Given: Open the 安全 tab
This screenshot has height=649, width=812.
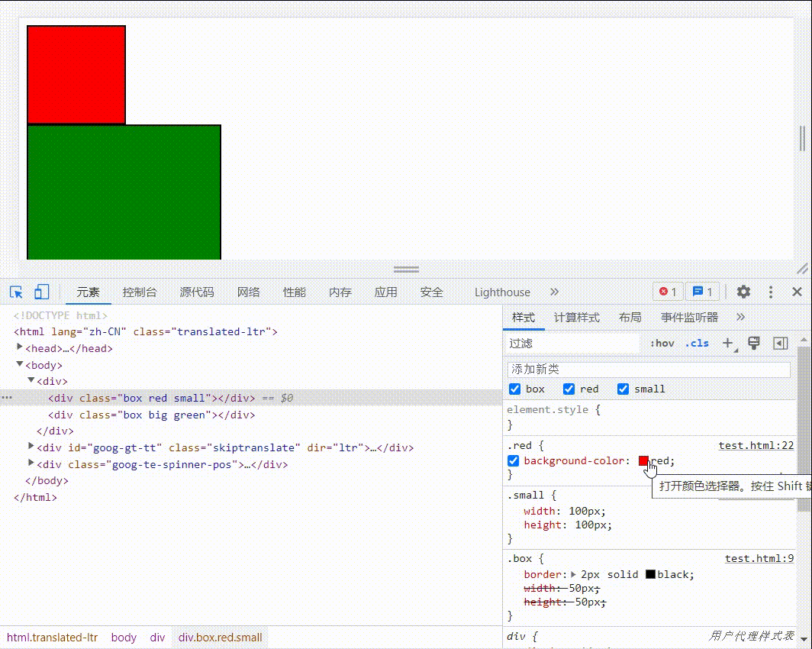Looking at the screenshot, I should point(432,292).
